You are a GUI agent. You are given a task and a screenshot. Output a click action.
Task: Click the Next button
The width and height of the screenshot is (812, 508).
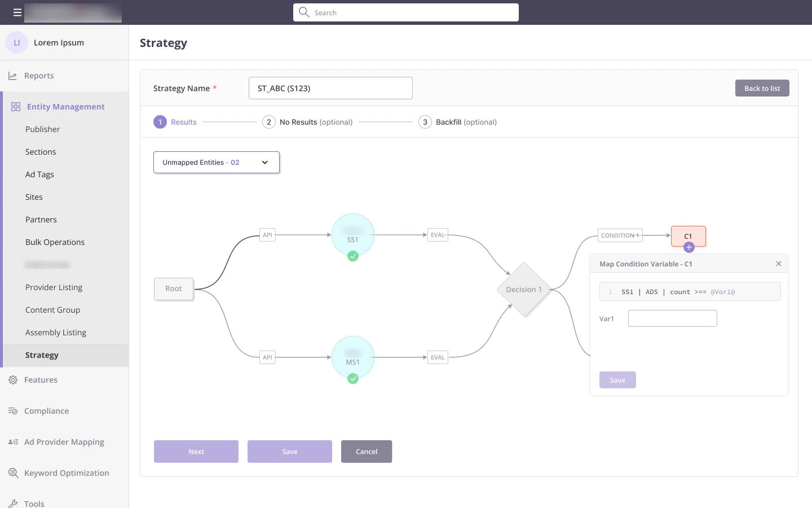pos(196,452)
